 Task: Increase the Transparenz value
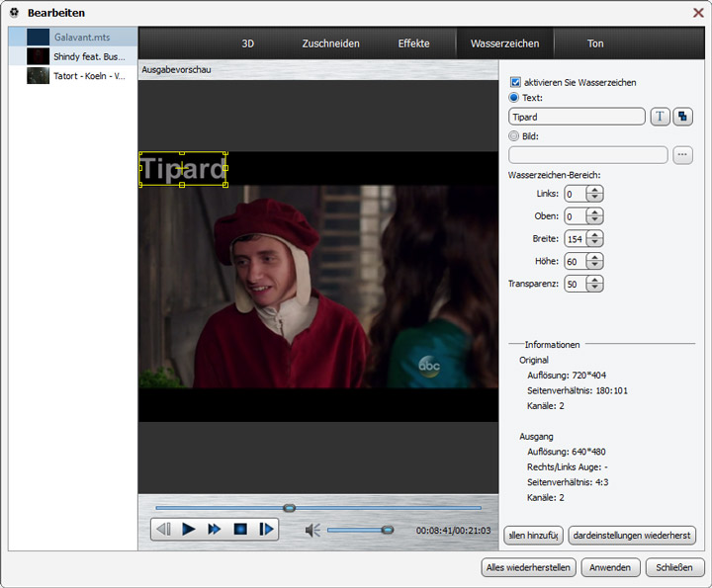tap(594, 281)
